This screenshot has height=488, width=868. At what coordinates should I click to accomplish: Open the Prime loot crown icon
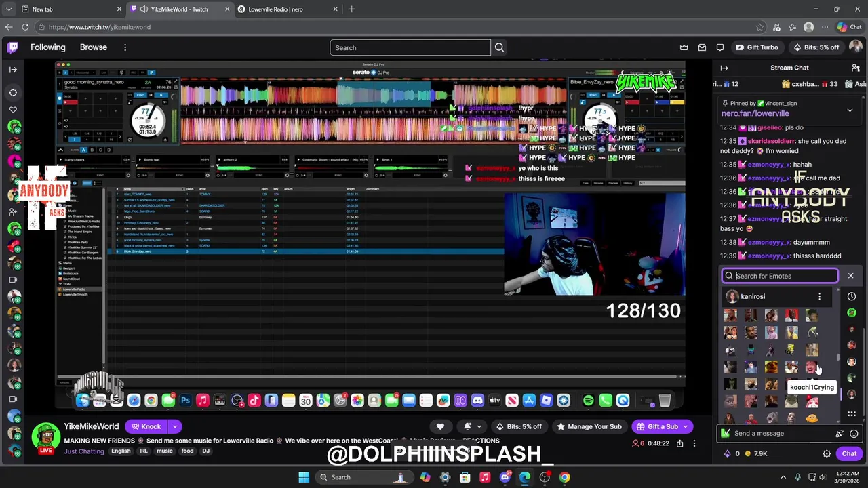684,47
